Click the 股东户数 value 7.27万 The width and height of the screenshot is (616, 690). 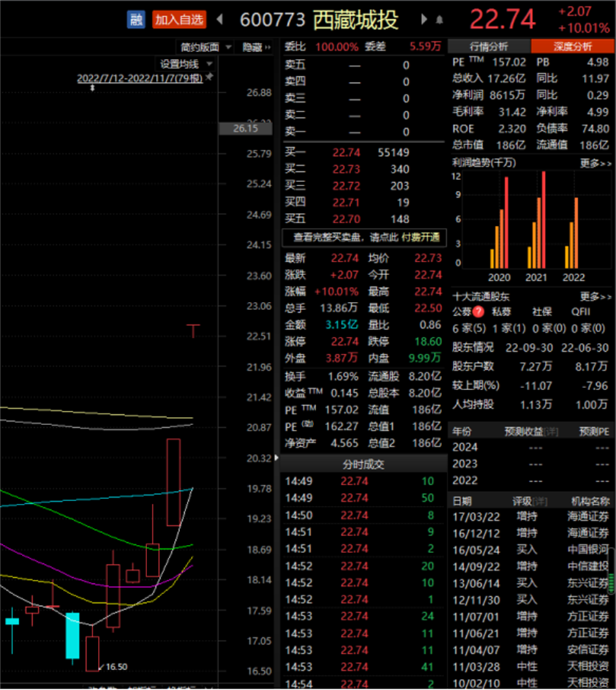pyautogui.click(x=536, y=367)
